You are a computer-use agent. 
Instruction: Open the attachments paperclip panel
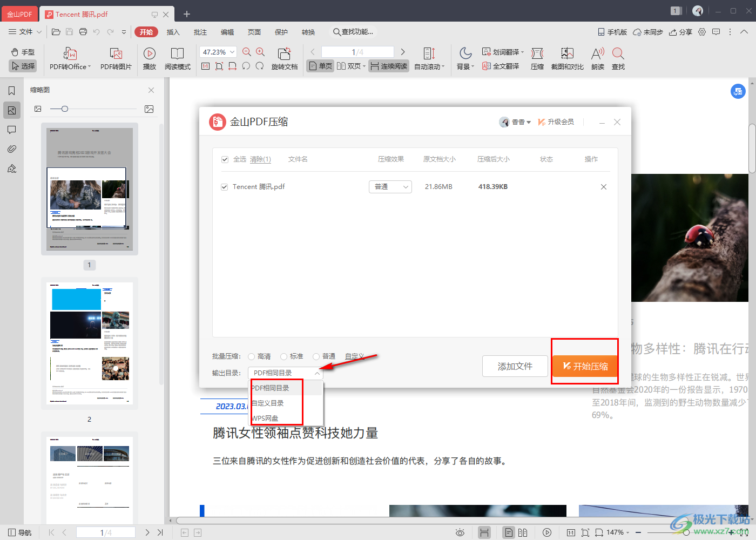[x=11, y=149]
